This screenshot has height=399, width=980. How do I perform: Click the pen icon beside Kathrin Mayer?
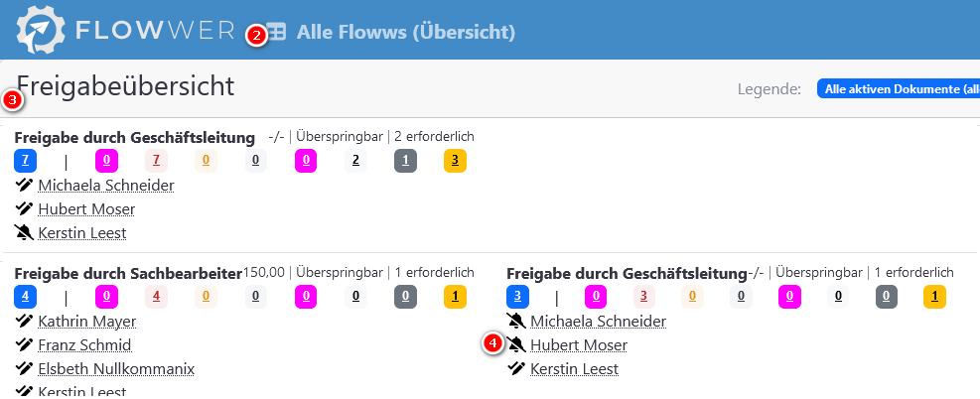point(24,321)
